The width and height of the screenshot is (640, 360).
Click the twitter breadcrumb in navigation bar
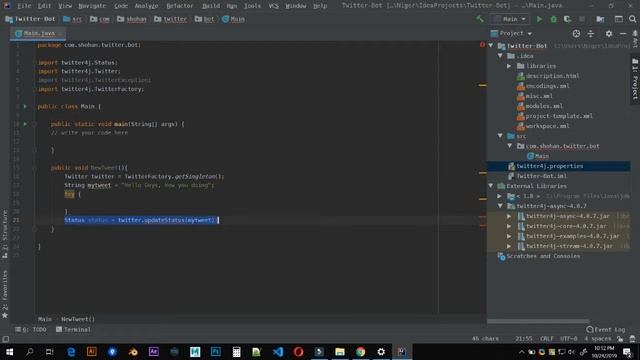tap(171, 19)
